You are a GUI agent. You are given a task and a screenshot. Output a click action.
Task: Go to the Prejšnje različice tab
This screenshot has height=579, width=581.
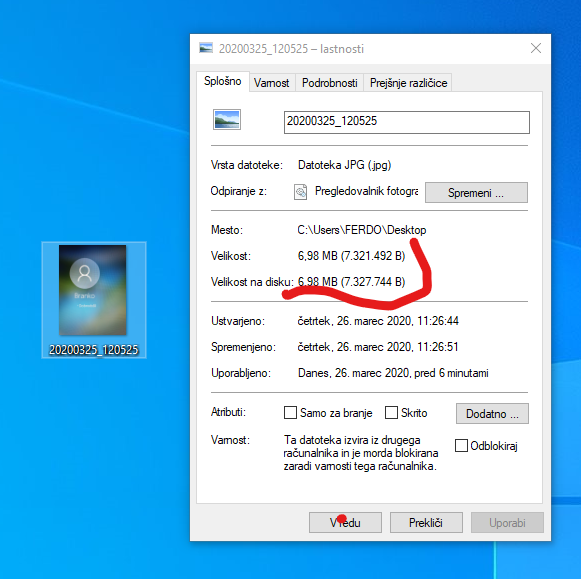[408, 83]
